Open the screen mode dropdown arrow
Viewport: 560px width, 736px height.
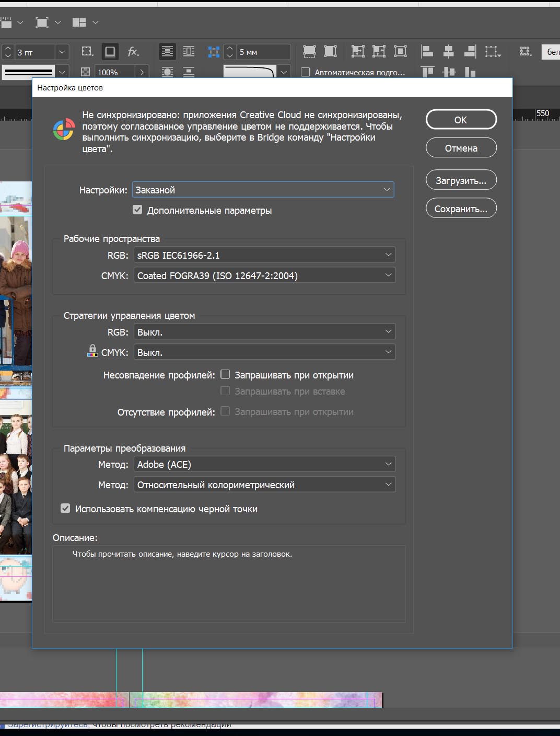tap(58, 22)
